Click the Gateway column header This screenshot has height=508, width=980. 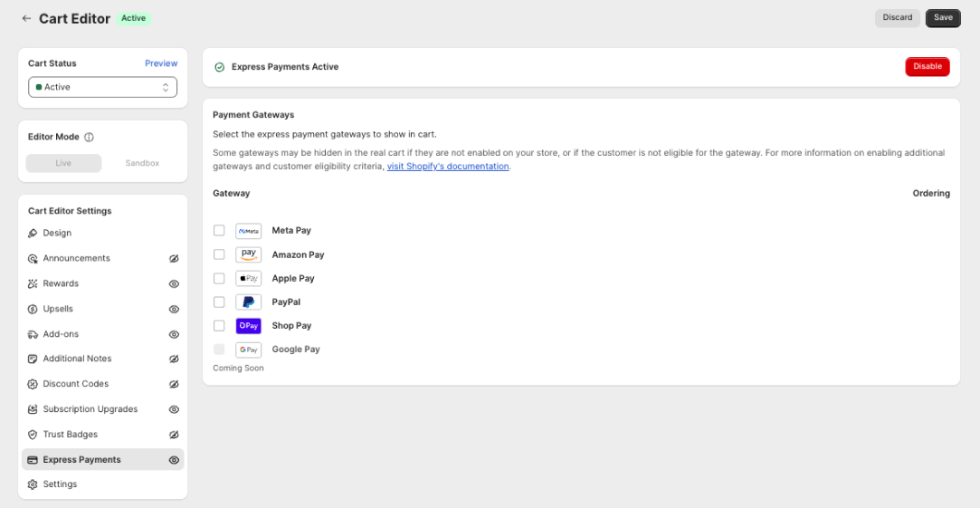(232, 193)
